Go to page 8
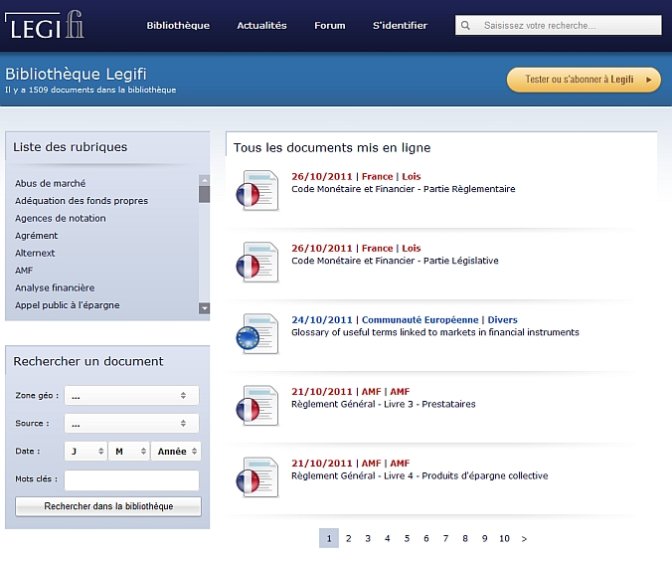Viewport: 672px width, 561px height. (465, 539)
